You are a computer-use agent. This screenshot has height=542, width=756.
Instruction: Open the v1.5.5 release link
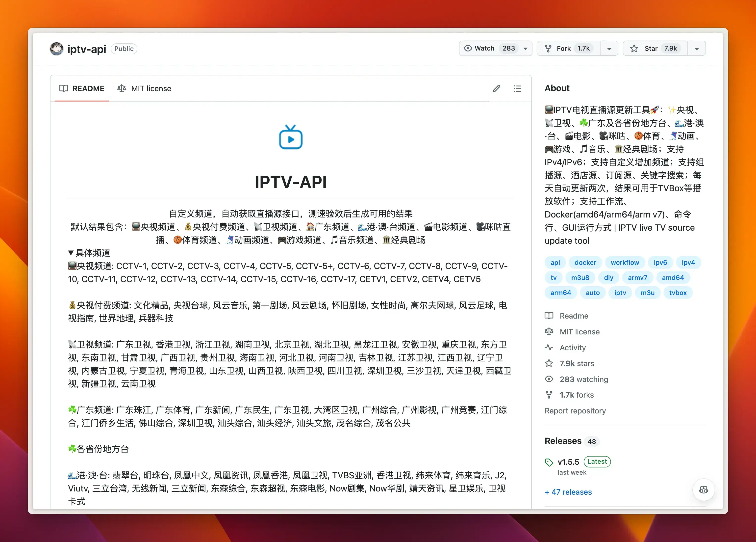[568, 462]
